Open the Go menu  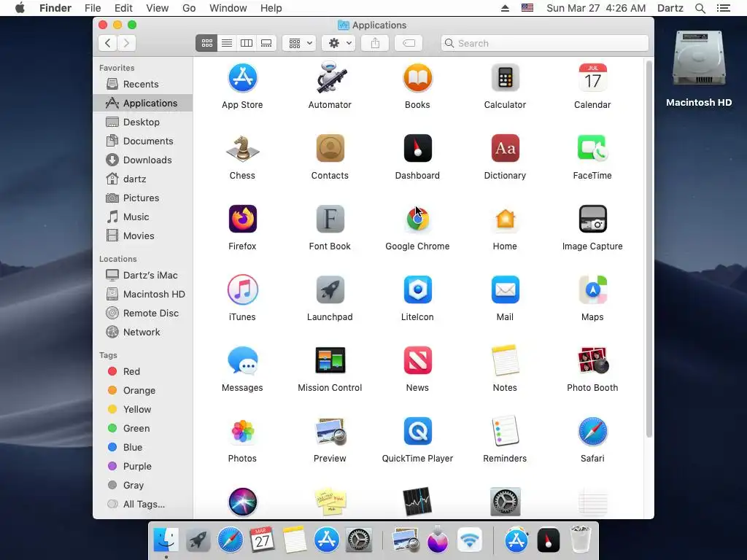[189, 8]
